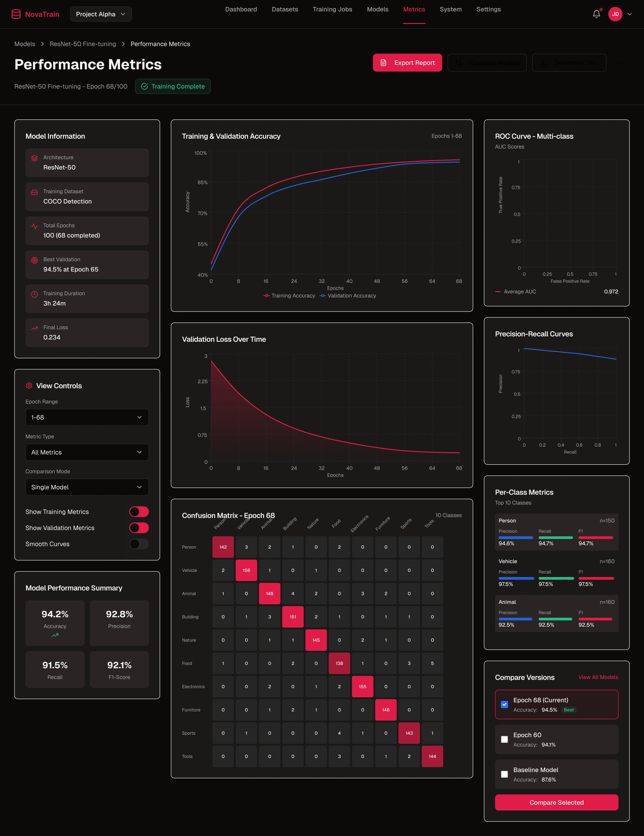Expand the Metric Type dropdown
The height and width of the screenshot is (836, 644).
(x=87, y=452)
